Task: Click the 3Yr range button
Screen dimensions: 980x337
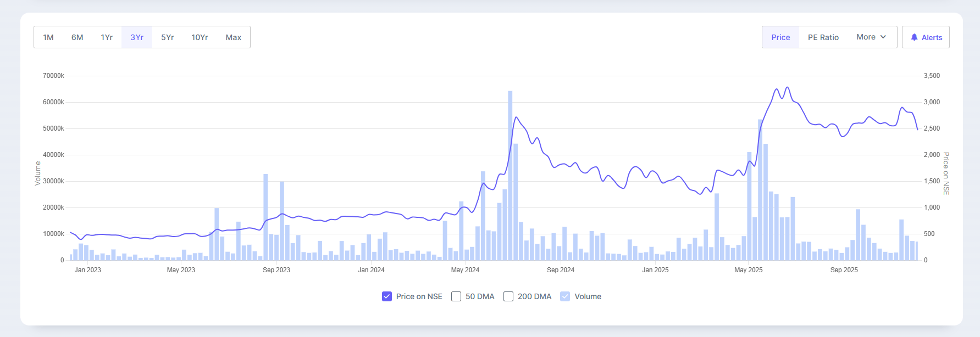Action: 137,37
